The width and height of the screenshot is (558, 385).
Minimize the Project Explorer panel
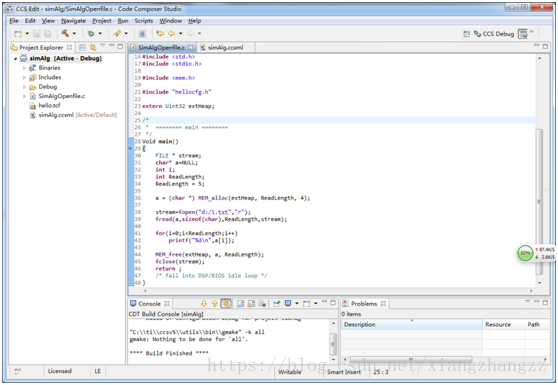(x=112, y=46)
